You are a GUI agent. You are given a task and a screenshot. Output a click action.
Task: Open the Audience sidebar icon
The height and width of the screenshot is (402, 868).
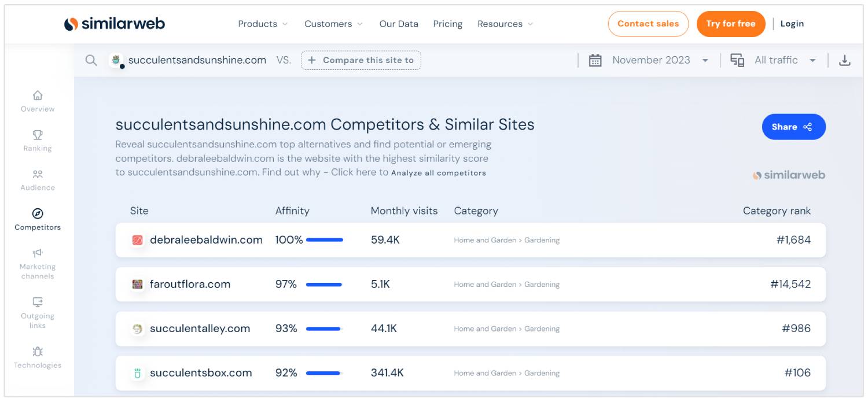tap(38, 174)
